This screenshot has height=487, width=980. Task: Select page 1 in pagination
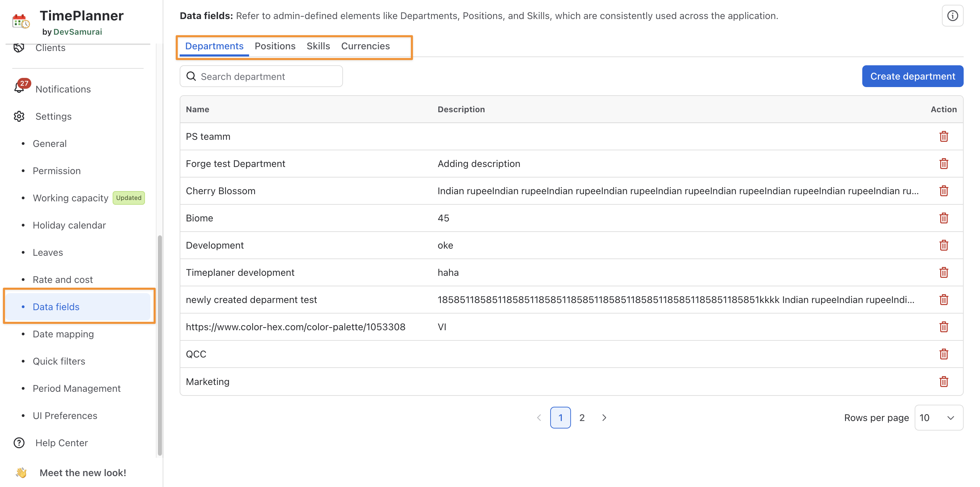[x=560, y=418]
